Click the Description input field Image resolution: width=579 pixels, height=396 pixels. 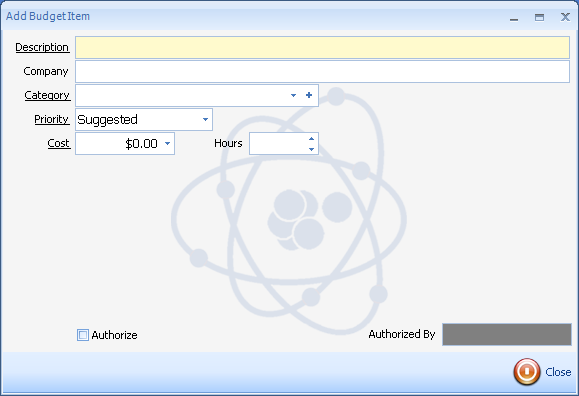[322, 47]
